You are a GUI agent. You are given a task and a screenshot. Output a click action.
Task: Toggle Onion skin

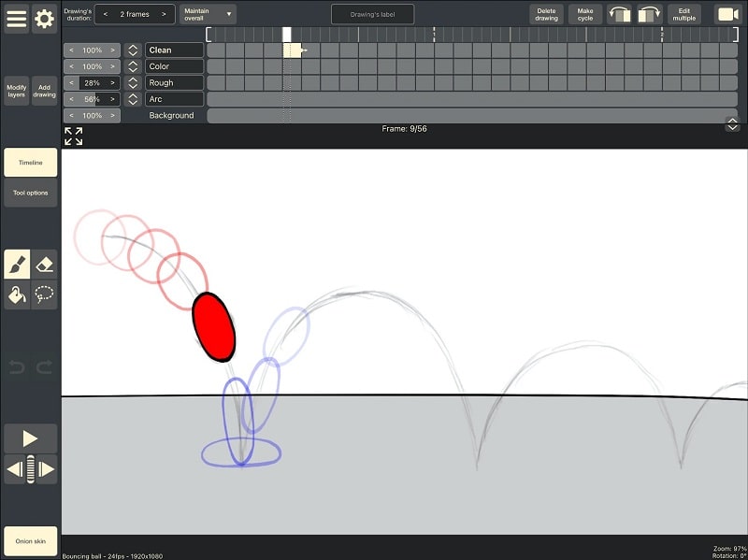click(x=30, y=540)
